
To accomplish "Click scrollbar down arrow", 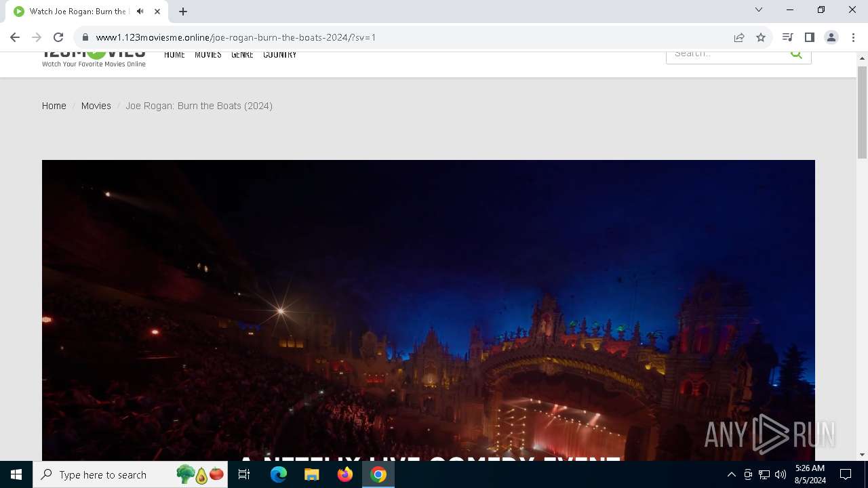I will pyautogui.click(x=862, y=455).
